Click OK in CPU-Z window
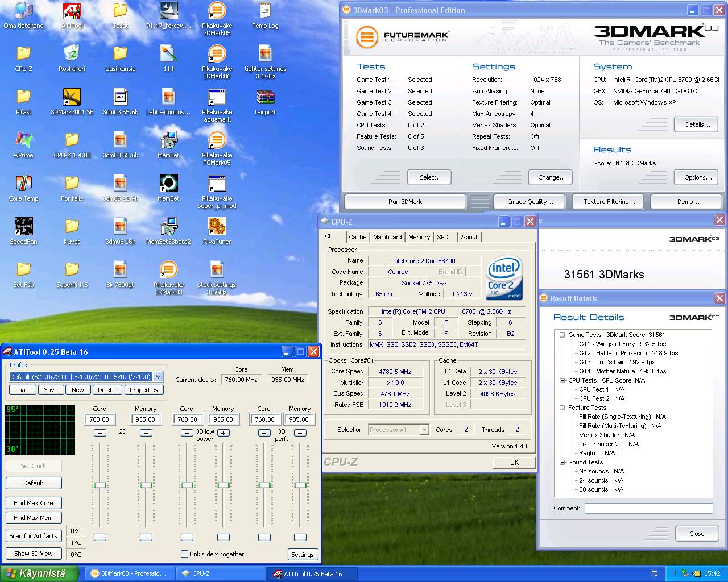This screenshot has height=582, width=728. coord(514,462)
